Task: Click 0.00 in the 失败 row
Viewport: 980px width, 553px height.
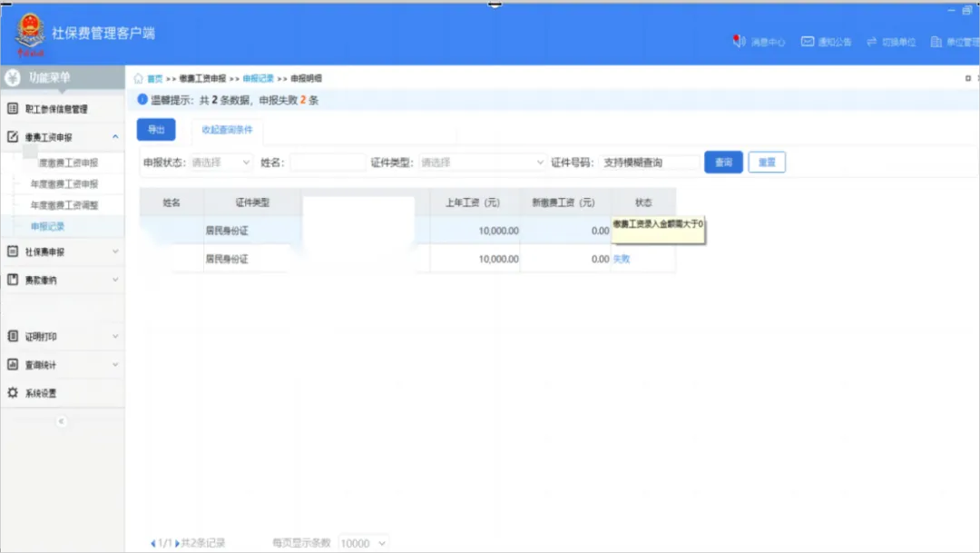Action: (600, 259)
